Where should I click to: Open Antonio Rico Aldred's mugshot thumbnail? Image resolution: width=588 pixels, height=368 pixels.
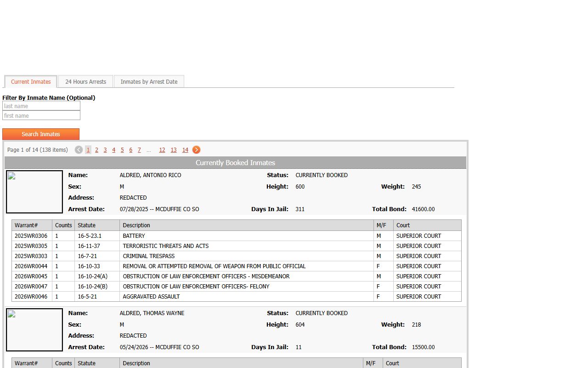click(34, 192)
